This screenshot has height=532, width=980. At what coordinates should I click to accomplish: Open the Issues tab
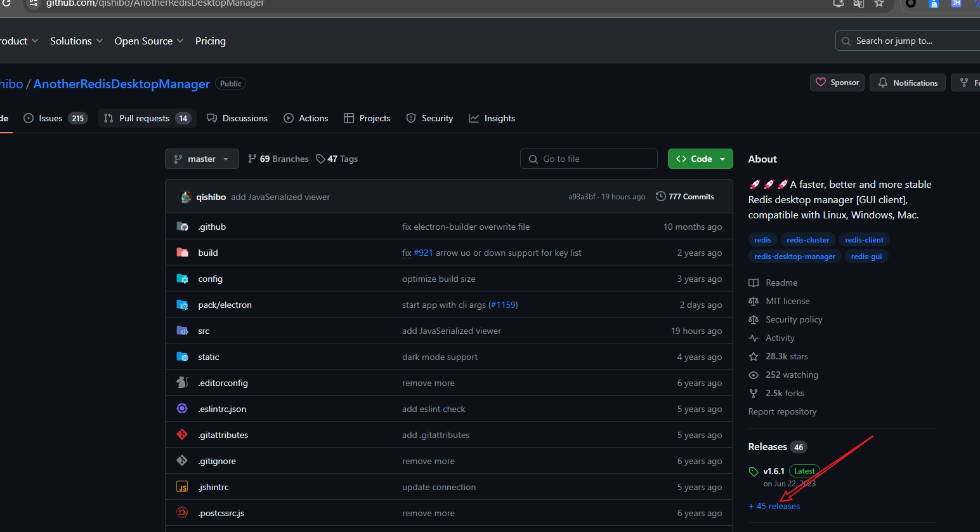click(x=55, y=118)
